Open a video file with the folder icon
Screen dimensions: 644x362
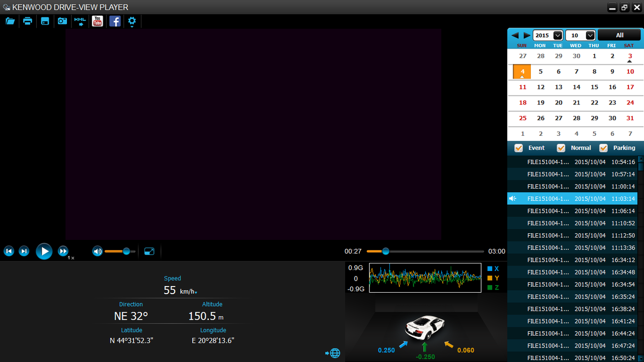10,21
